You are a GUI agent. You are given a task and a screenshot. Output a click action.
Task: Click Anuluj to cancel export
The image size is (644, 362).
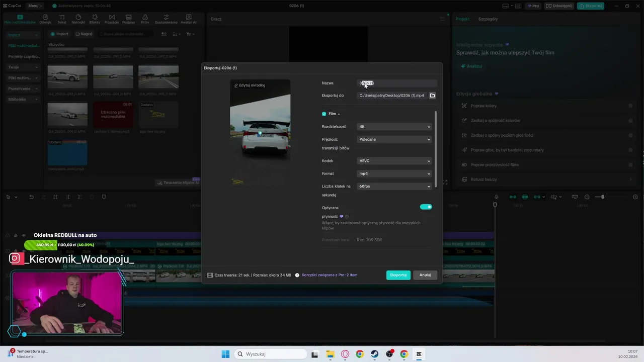coord(425,275)
